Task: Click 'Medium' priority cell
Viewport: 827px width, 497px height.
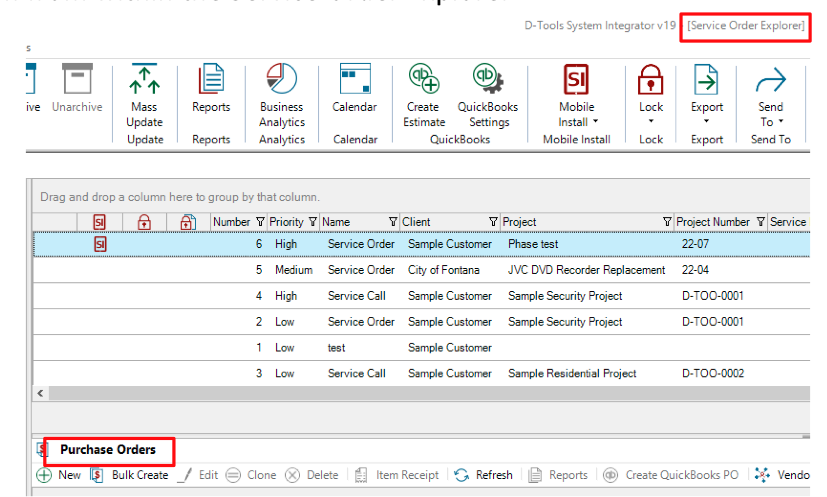Action: pyautogui.click(x=293, y=270)
